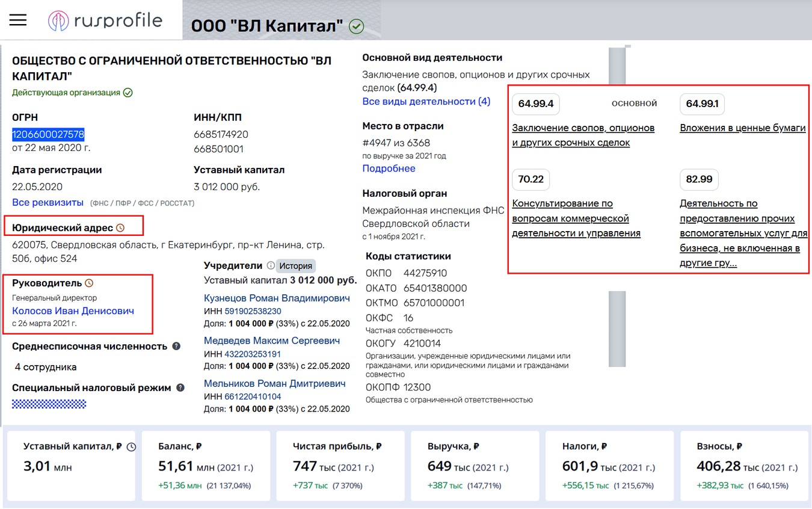Open the История button for founders

pyautogui.click(x=296, y=265)
